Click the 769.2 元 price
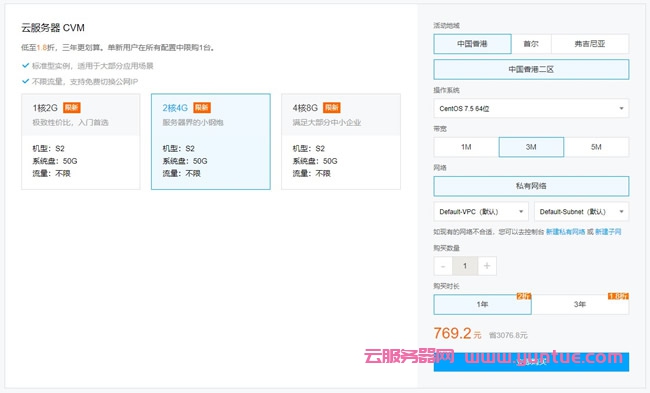 (x=457, y=333)
